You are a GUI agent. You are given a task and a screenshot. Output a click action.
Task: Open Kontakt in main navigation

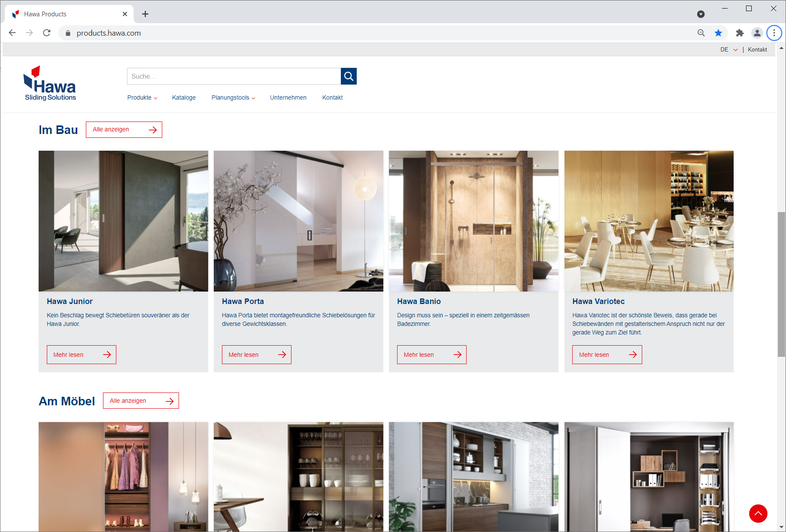pos(332,98)
